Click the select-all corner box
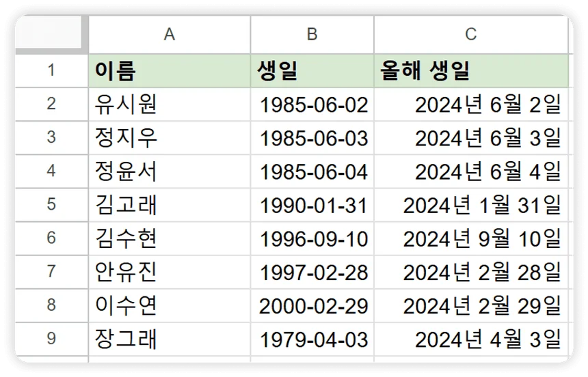The width and height of the screenshot is (588, 377). 51,35
